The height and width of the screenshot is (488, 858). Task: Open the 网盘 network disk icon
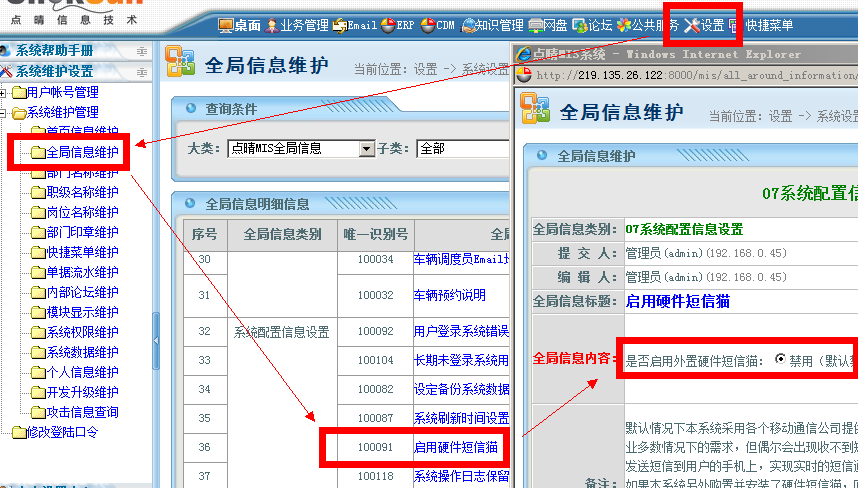[x=548, y=25]
